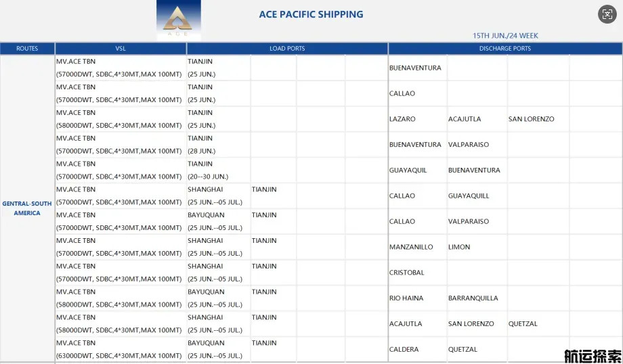Click the ACE company logo image
623x364 pixels.
click(x=178, y=20)
